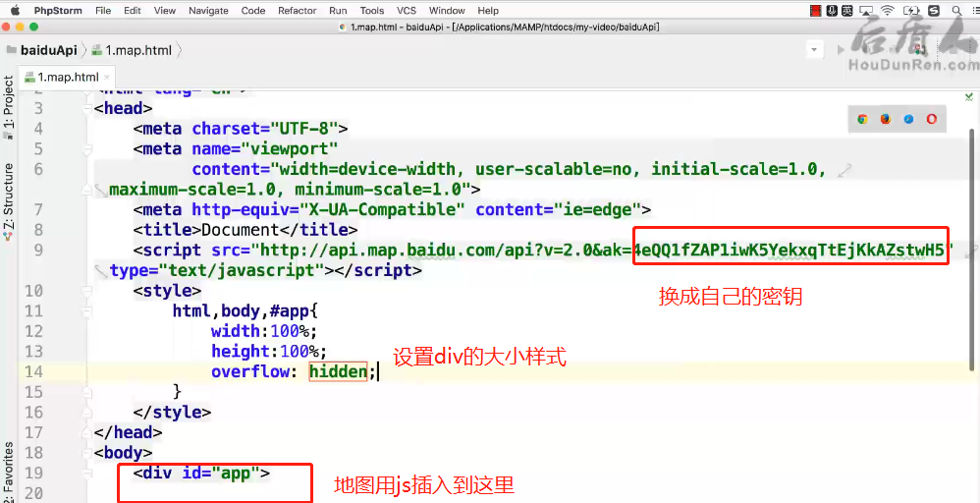980x503 pixels.
Task: Collapse the meta viewport fold on line 5
Action: pos(87,149)
